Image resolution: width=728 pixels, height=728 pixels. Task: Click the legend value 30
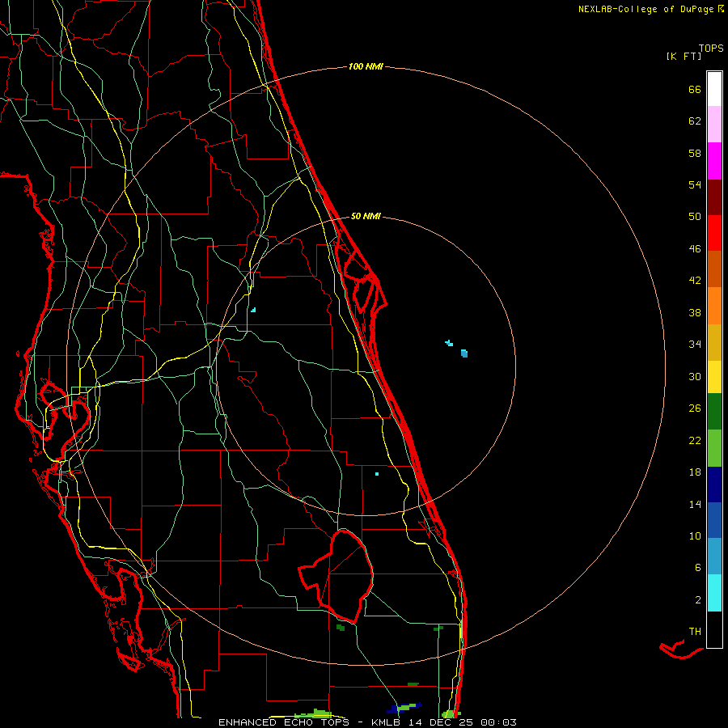(x=695, y=376)
